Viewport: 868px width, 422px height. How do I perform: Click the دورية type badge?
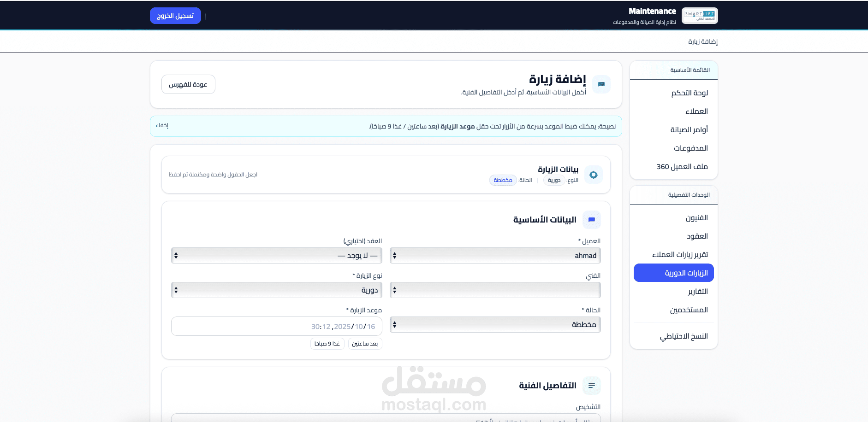[x=554, y=180]
